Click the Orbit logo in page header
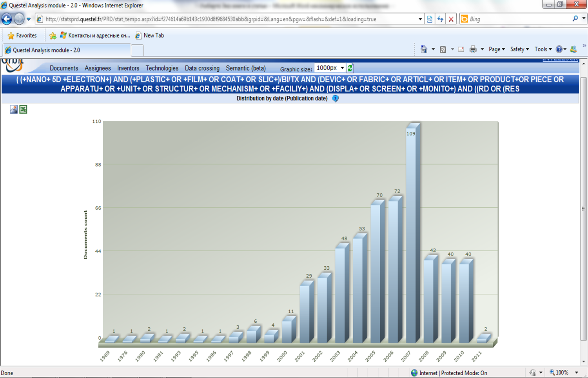Viewport: 588px width, 378px height. tap(13, 65)
